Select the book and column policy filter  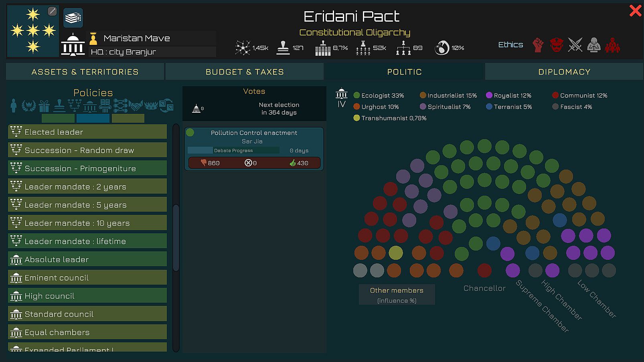(105, 106)
